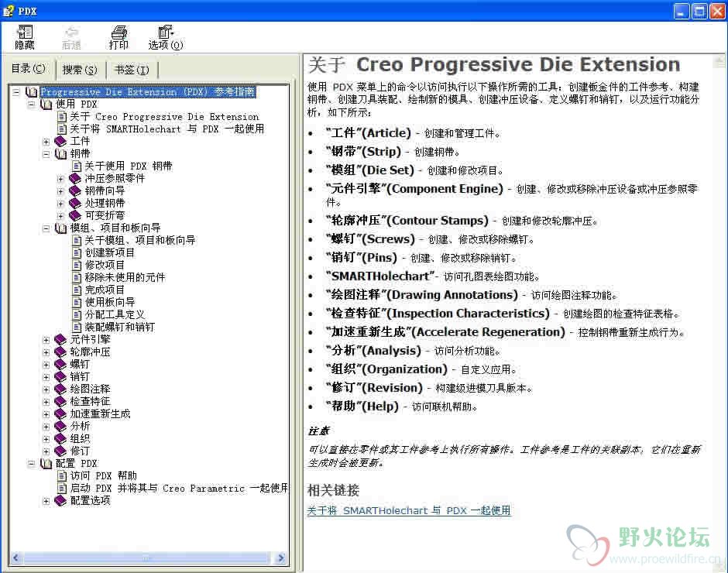Open topic 访问 PDX 帮助
This screenshot has height=573, width=728.
point(104,476)
